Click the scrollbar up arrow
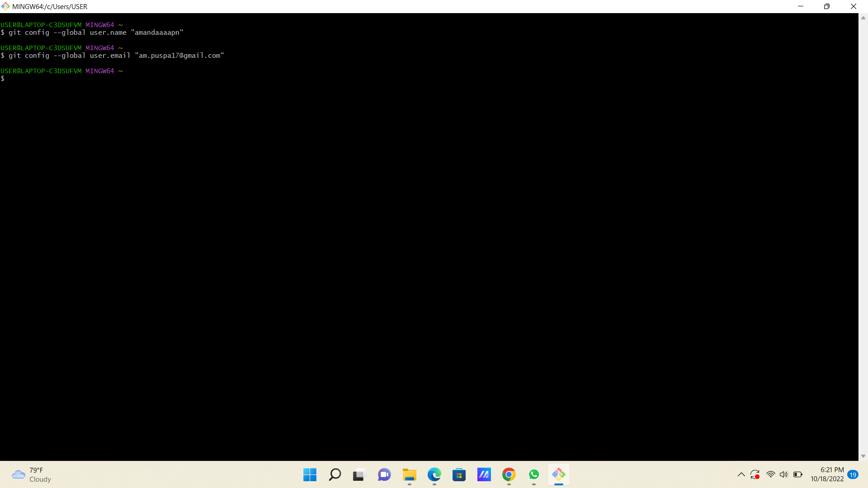This screenshot has height=488, width=868. pyautogui.click(x=863, y=18)
